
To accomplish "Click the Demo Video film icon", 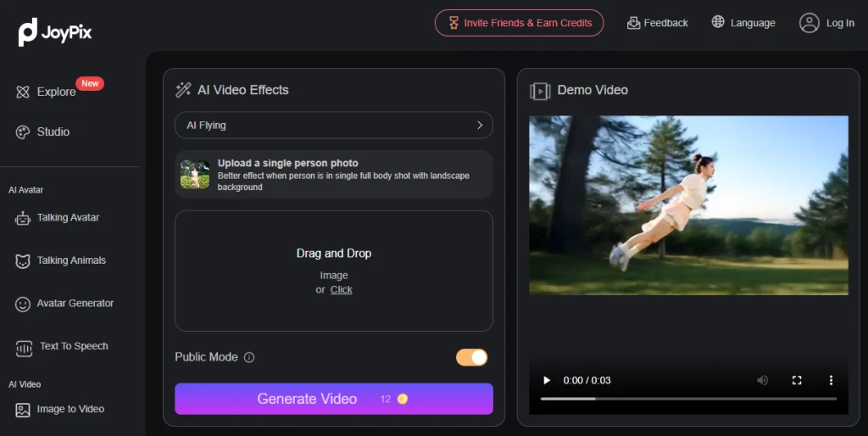I will (540, 91).
